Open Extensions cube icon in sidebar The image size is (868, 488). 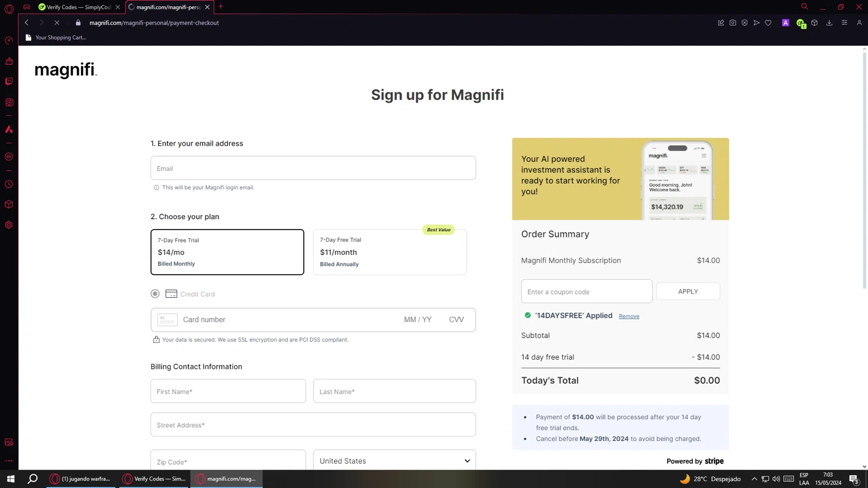click(x=9, y=205)
